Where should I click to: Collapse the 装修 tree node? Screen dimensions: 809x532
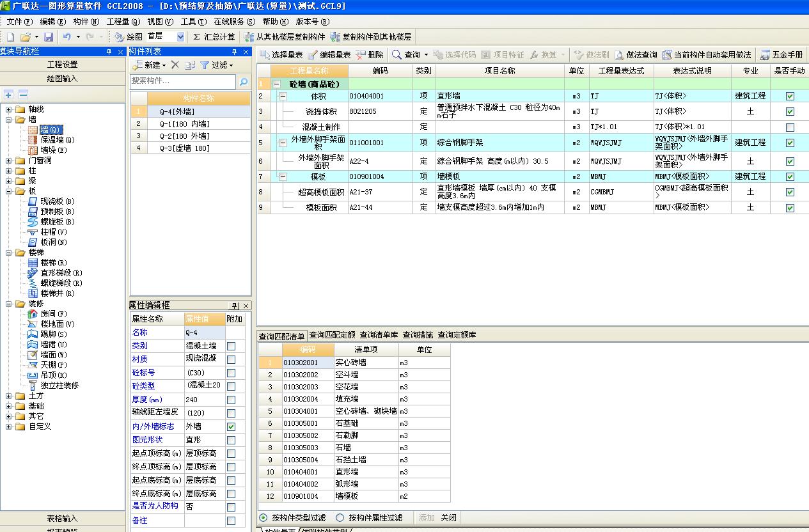(9, 304)
